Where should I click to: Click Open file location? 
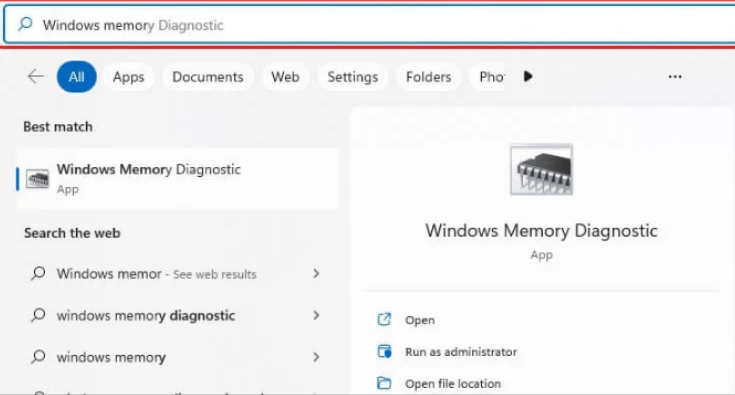click(453, 384)
